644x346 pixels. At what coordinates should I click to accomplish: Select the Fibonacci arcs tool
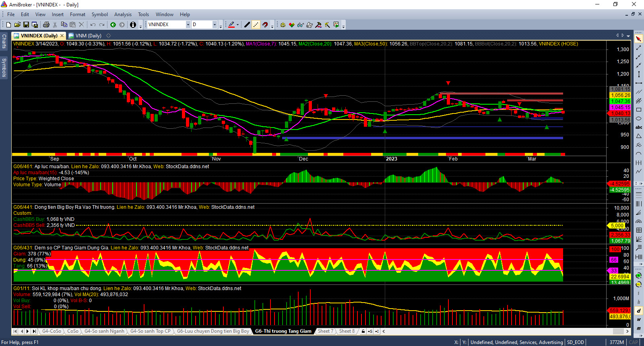click(x=639, y=221)
